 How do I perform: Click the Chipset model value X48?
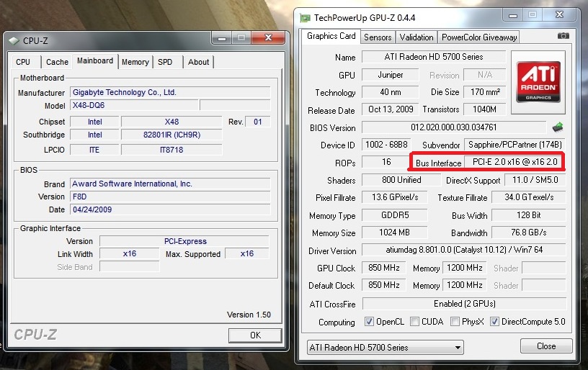[x=171, y=122]
